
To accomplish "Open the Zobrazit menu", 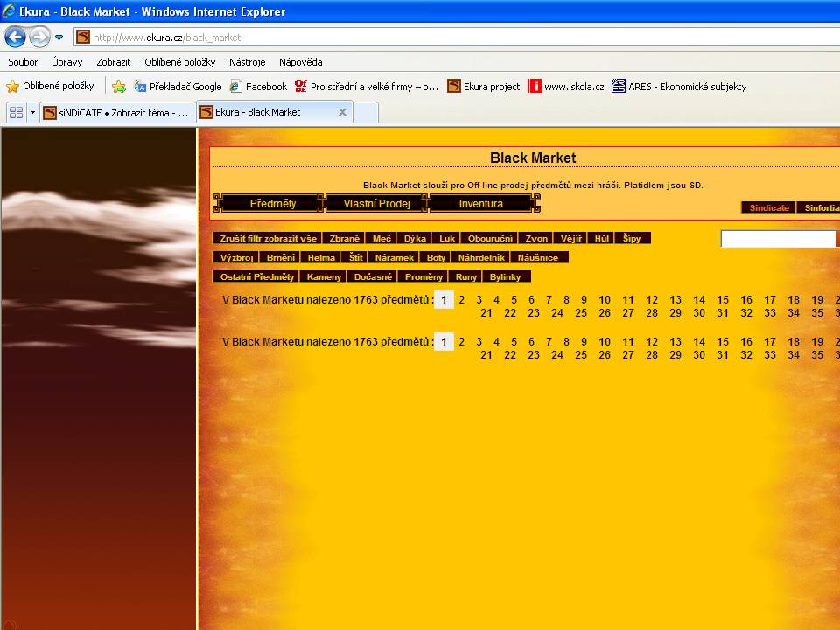I will [x=113, y=62].
